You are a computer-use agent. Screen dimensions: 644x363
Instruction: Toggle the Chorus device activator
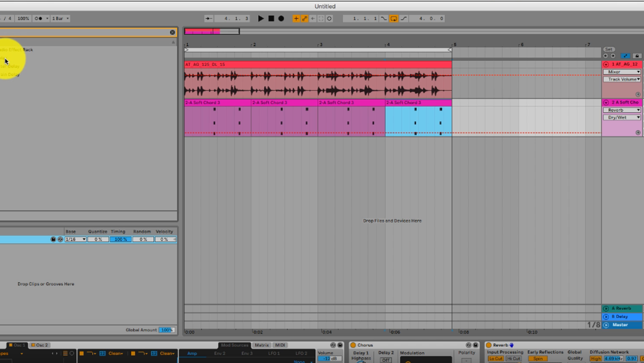click(x=353, y=345)
